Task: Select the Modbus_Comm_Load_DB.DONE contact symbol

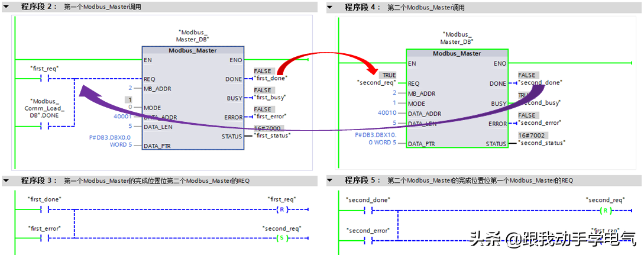Action: coord(44,127)
